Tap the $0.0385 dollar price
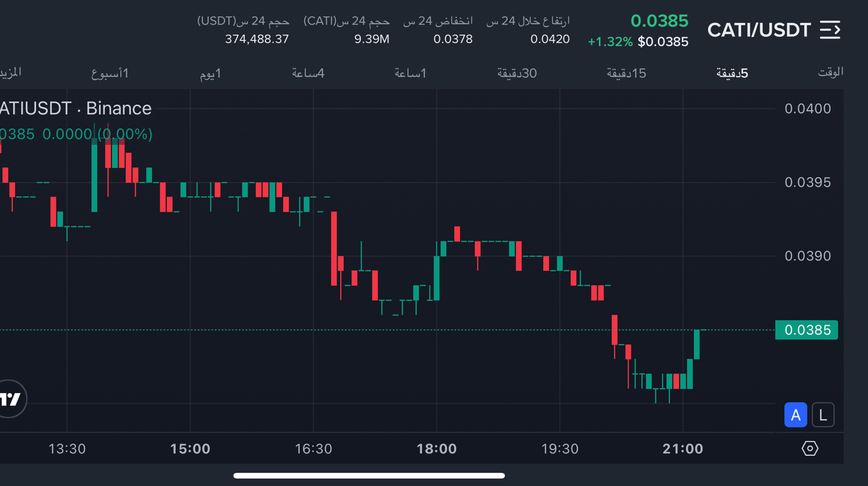Viewport: 868px width, 486px height. click(x=663, y=42)
